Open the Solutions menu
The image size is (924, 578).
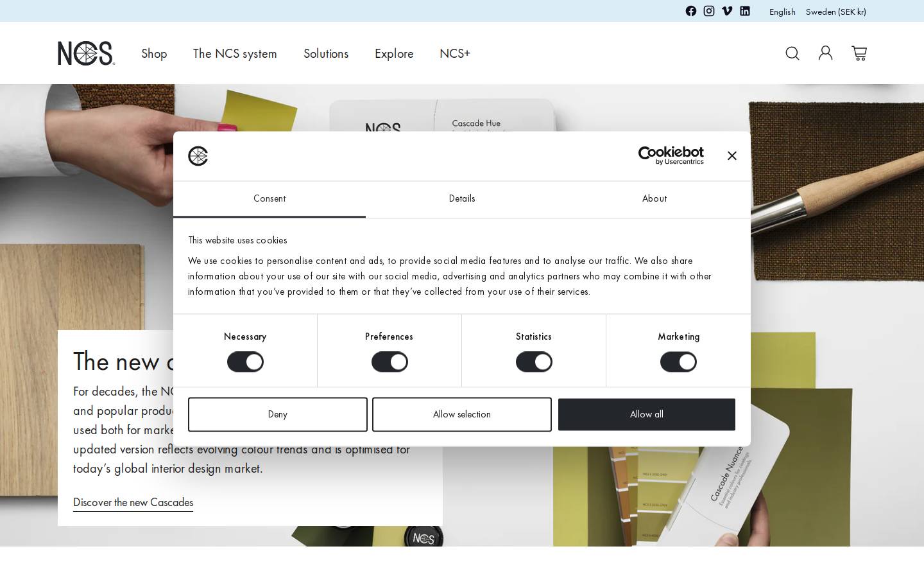point(326,53)
